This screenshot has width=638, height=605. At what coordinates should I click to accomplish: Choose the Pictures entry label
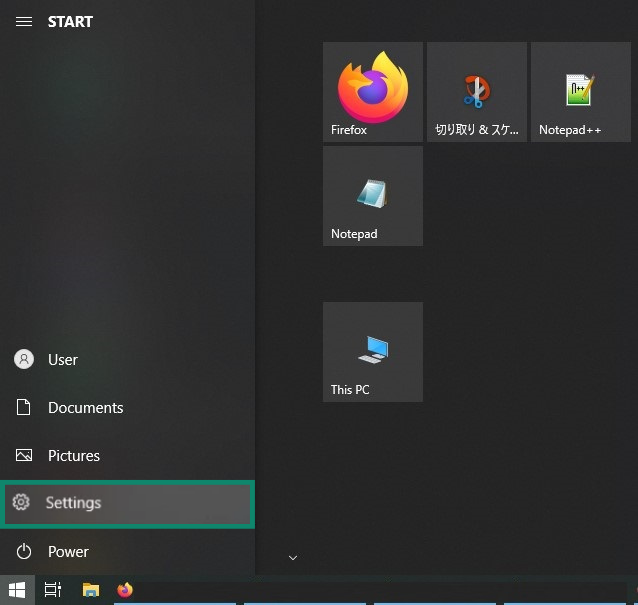pyautogui.click(x=74, y=455)
